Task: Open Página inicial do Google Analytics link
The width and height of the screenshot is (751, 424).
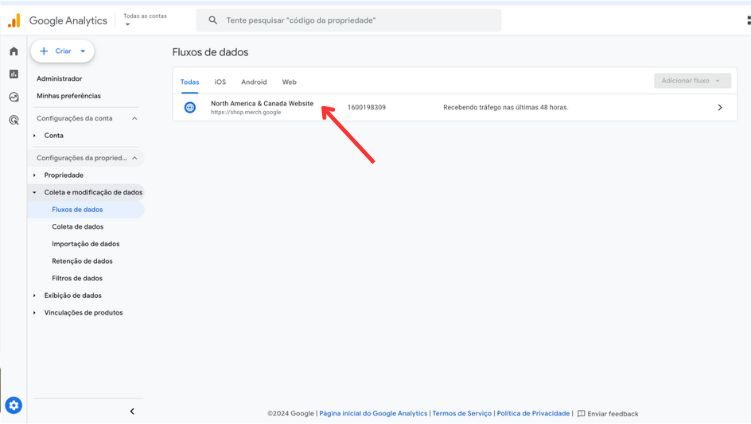Action: (x=373, y=413)
